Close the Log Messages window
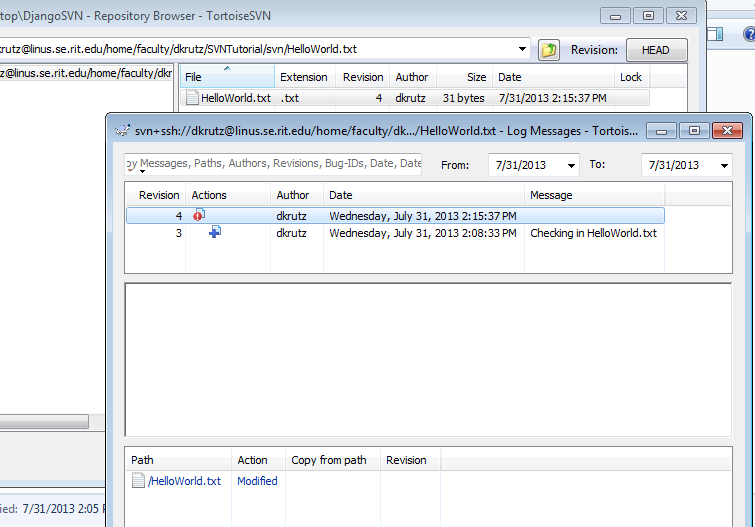 [727, 131]
